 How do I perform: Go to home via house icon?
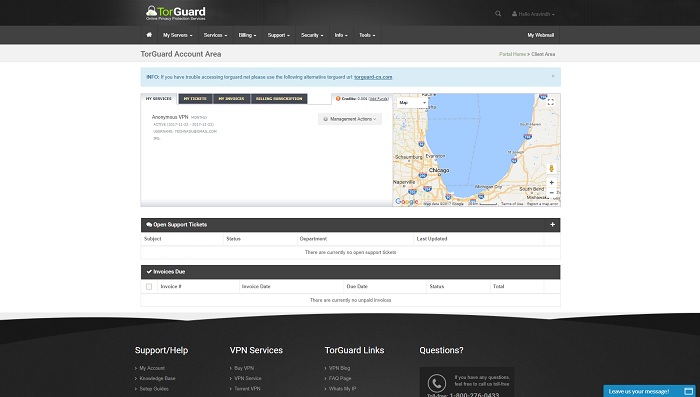(x=149, y=35)
